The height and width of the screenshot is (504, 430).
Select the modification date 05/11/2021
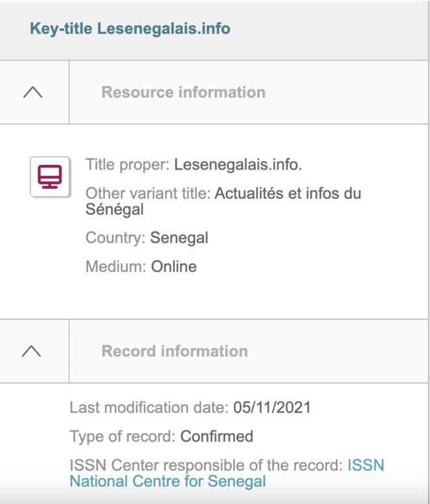(x=272, y=408)
